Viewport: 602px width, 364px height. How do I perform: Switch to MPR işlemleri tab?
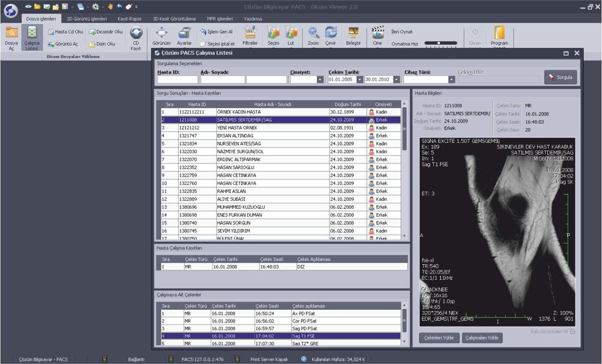tap(220, 19)
